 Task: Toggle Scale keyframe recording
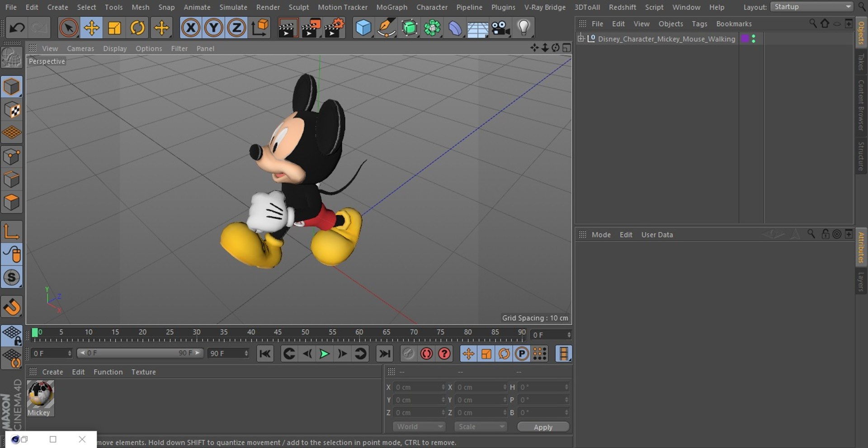coord(486,354)
